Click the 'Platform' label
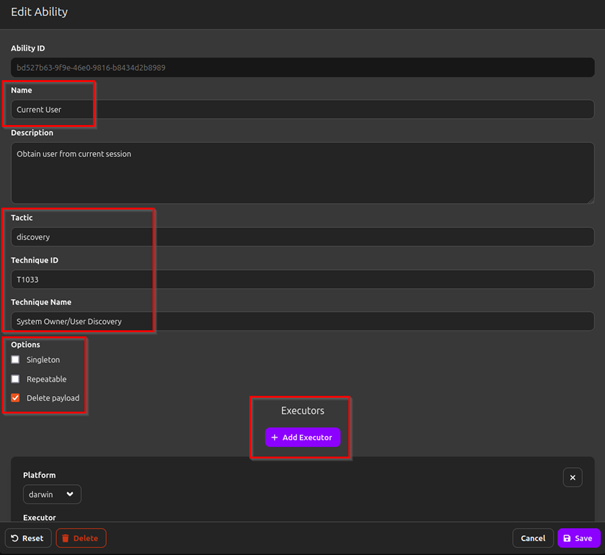Screen dimensions: 605x555 (39, 475)
